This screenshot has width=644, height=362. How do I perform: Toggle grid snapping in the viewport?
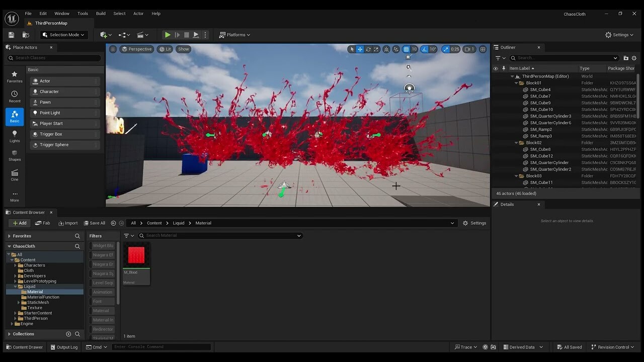pos(406,49)
